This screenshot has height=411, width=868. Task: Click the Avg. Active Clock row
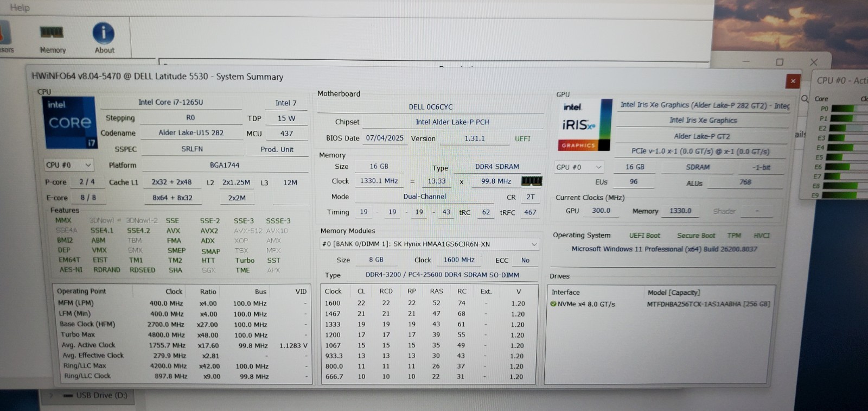[183, 345]
